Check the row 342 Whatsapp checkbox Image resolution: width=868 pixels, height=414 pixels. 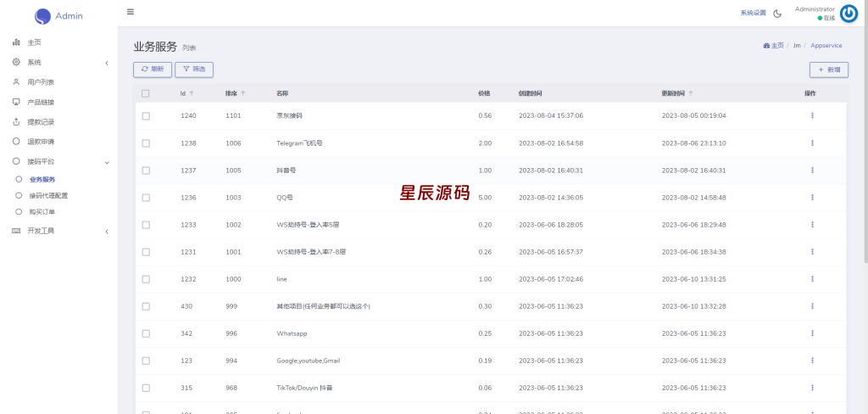click(x=146, y=333)
